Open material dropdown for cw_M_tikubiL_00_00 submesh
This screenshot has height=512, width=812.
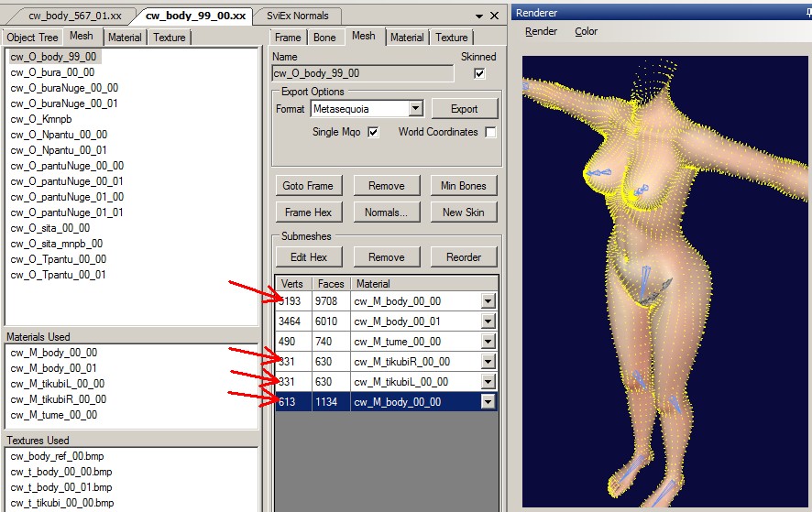point(488,381)
